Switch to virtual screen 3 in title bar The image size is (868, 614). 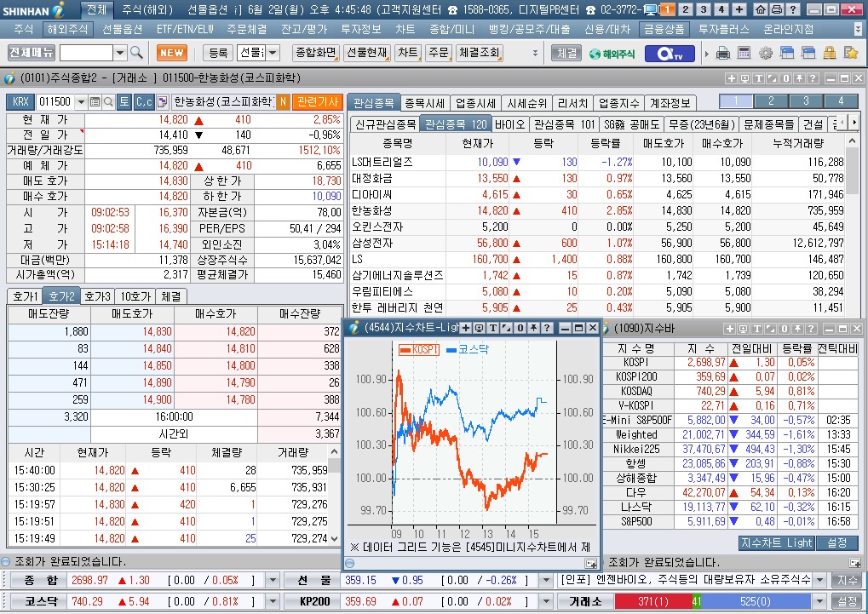pyautogui.click(x=703, y=9)
